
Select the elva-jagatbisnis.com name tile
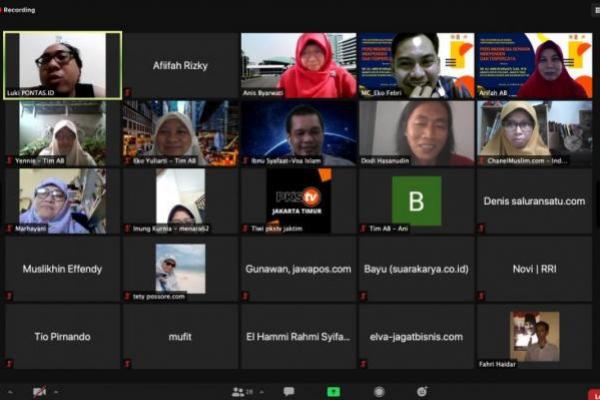[x=417, y=336]
